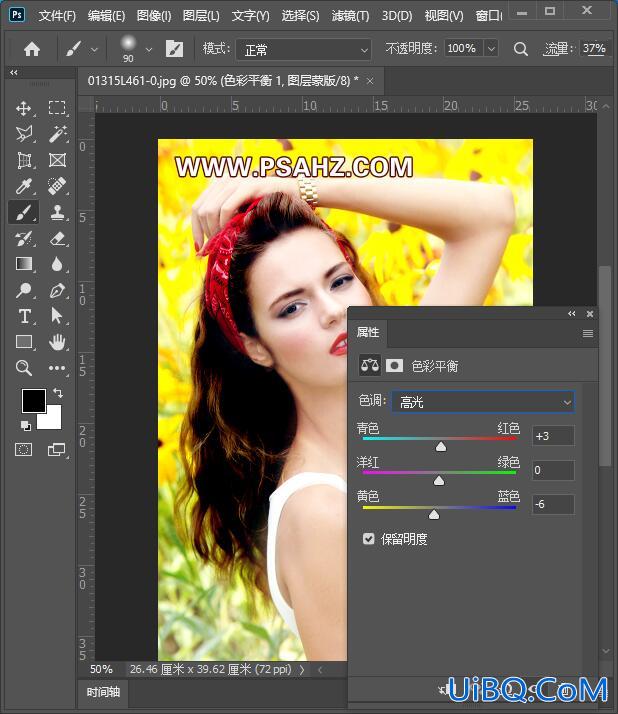Viewport: 618px width, 714px height.
Task: Select the Rectangular Marquee tool
Action: pyautogui.click(x=57, y=108)
